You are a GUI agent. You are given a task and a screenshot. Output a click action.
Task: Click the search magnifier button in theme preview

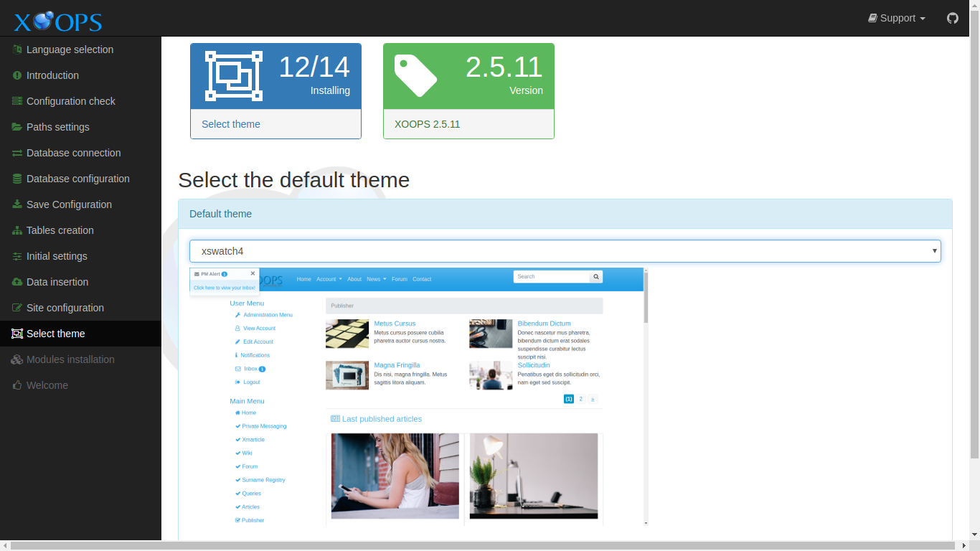(x=595, y=276)
